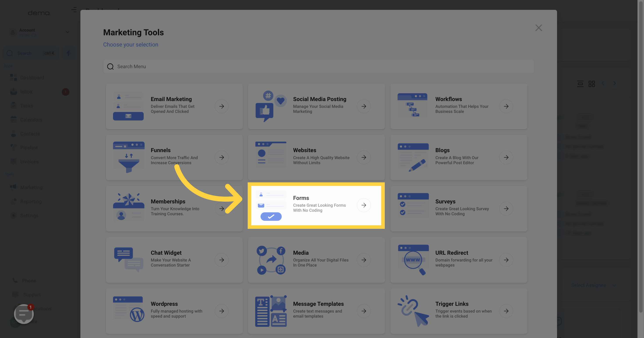644x338 pixels.
Task: Open Tasks in the sidebar
Action: pos(27,106)
